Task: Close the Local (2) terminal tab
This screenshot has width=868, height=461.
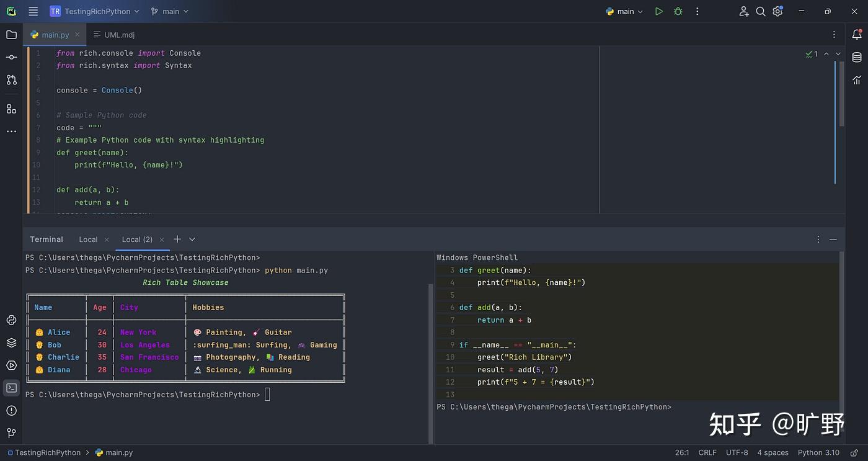Action: (x=162, y=239)
